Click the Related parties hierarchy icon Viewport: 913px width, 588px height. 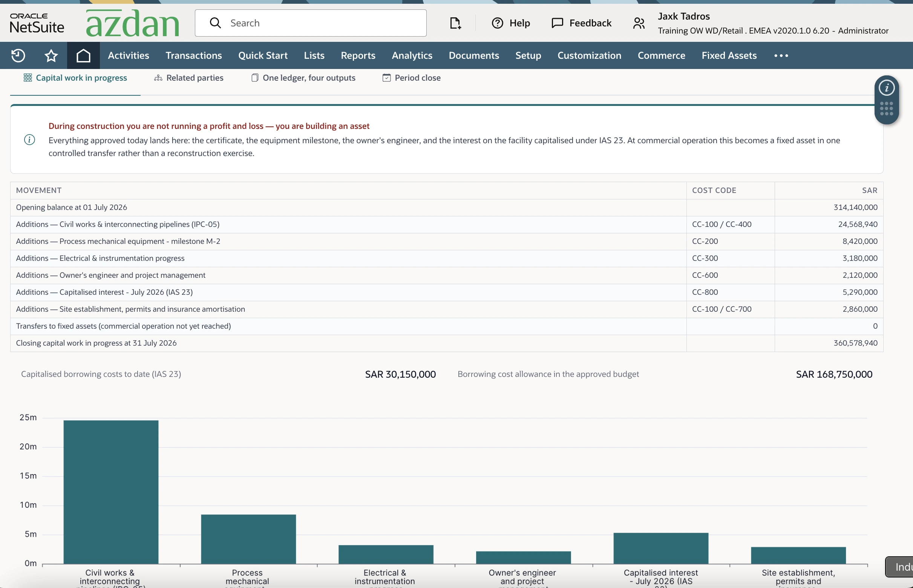click(158, 78)
